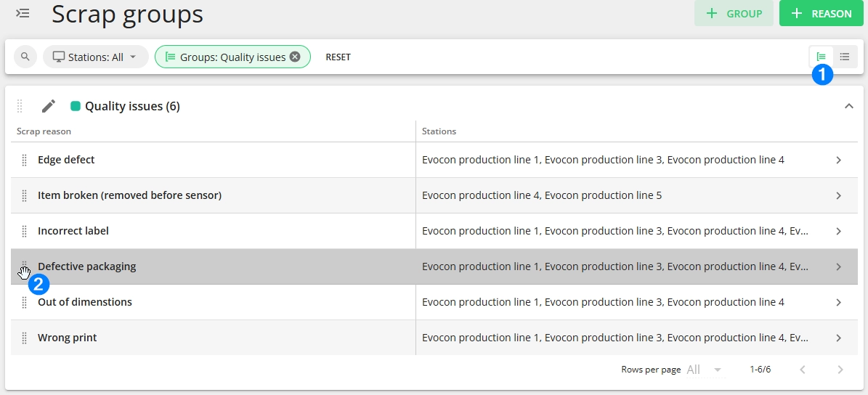Viewport: 868px width, 395px height.
Task: Collapse the Quality issues group
Action: coord(848,106)
